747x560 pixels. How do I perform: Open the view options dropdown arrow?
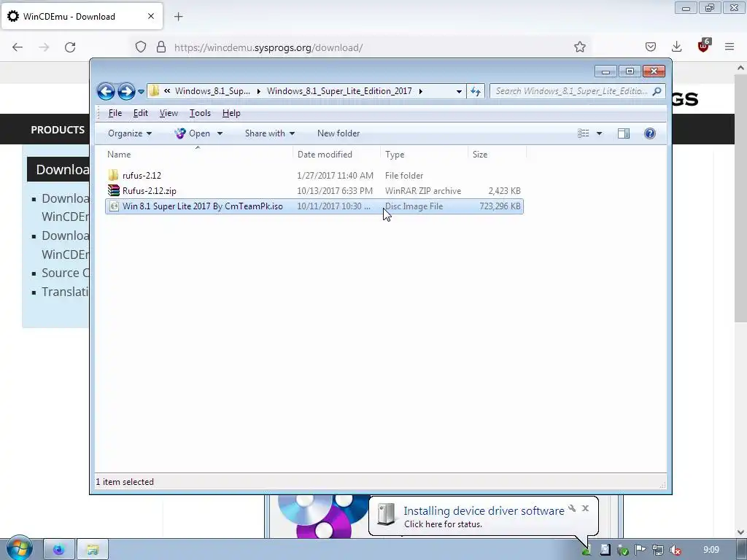tap(600, 133)
